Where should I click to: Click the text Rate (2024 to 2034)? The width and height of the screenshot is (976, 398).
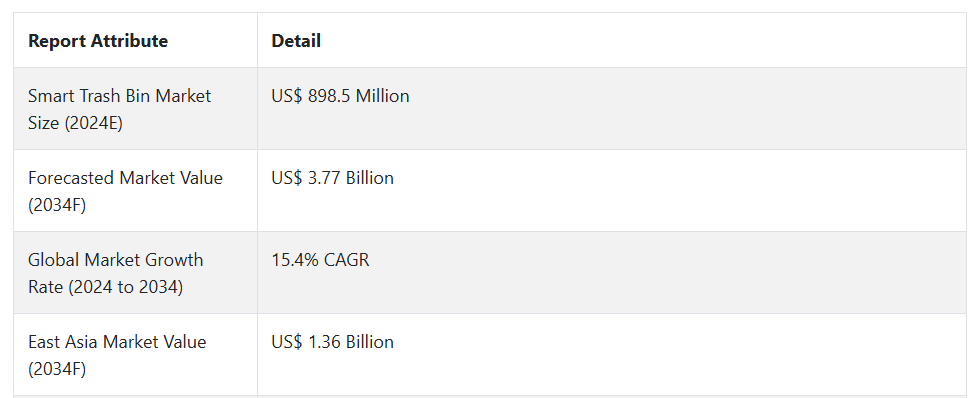point(105,287)
